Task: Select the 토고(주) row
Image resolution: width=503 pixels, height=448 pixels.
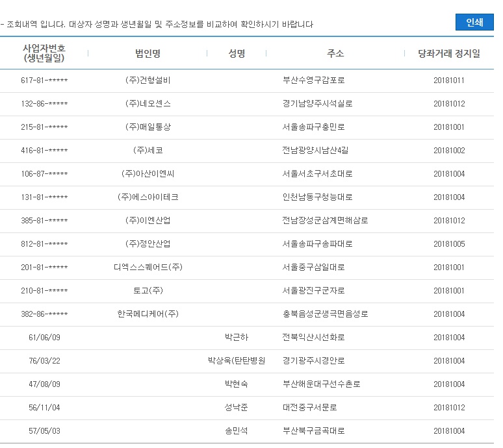Action: point(247,291)
